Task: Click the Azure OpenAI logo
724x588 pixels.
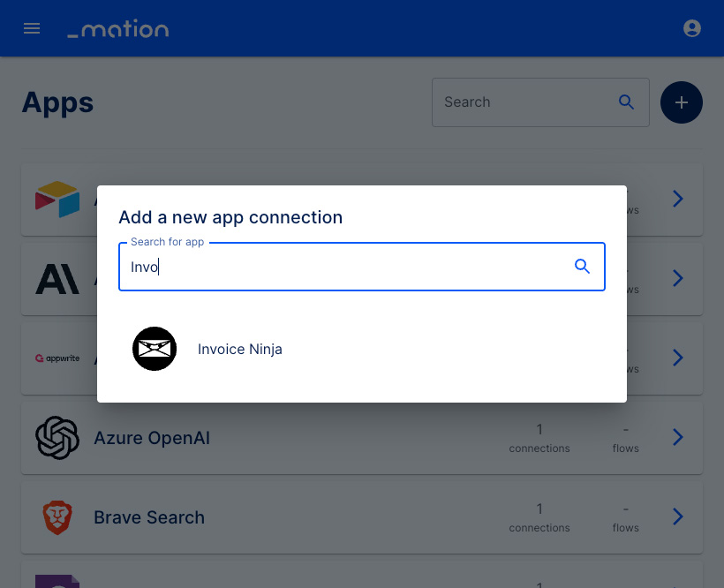Action: [57, 438]
